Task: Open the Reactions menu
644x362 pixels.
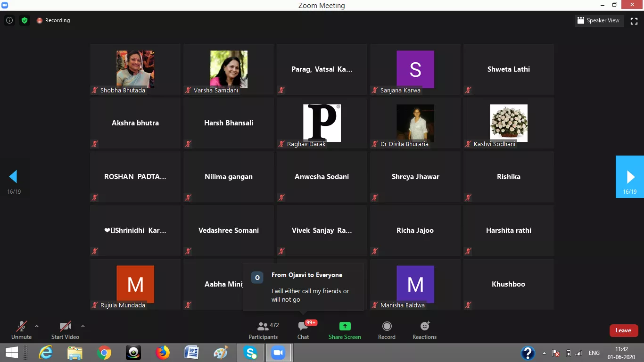Action: (x=424, y=330)
